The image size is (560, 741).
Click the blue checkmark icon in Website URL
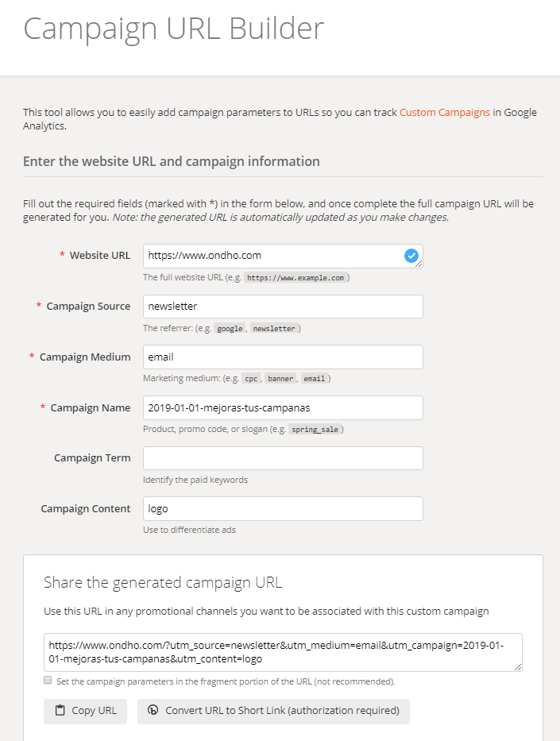tap(411, 256)
